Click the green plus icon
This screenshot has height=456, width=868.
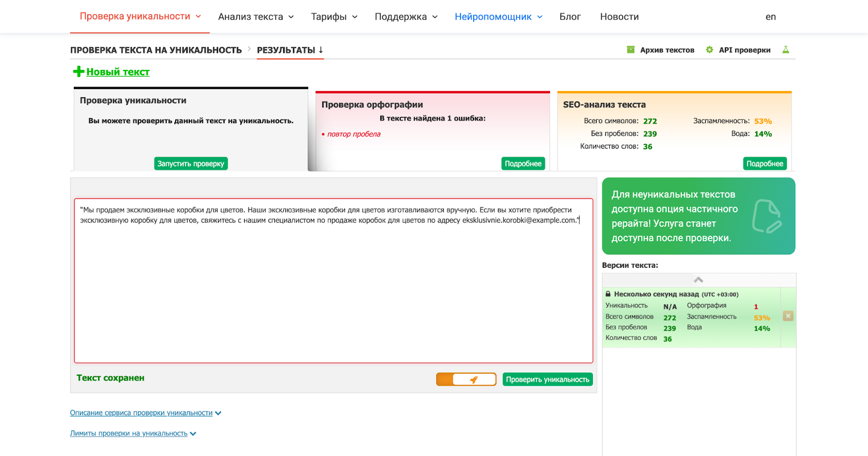tap(79, 72)
